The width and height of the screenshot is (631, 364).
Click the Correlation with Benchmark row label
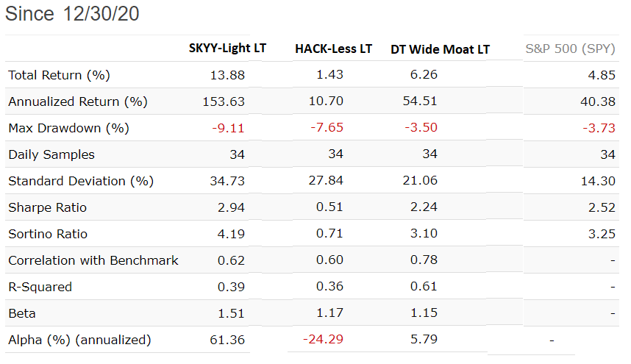click(x=93, y=260)
